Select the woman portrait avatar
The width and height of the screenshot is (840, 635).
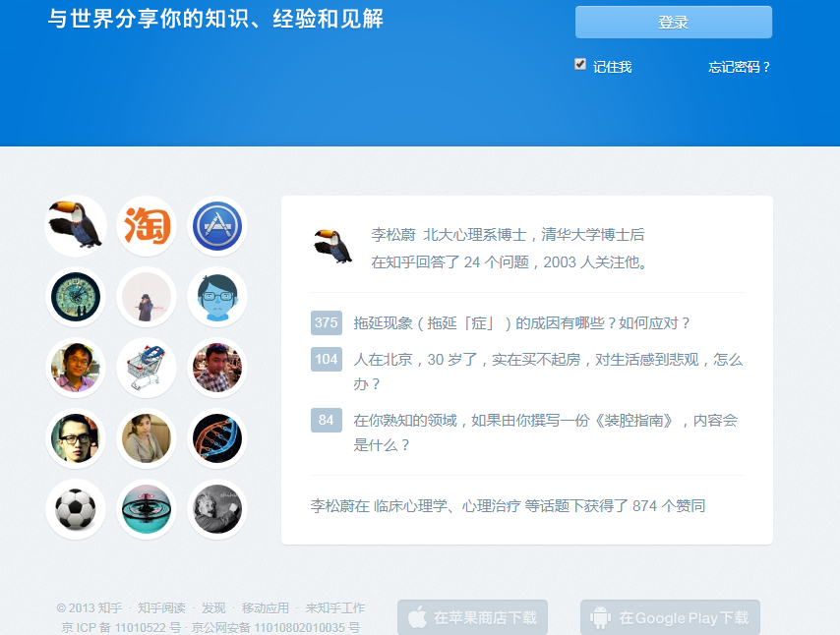[147, 438]
